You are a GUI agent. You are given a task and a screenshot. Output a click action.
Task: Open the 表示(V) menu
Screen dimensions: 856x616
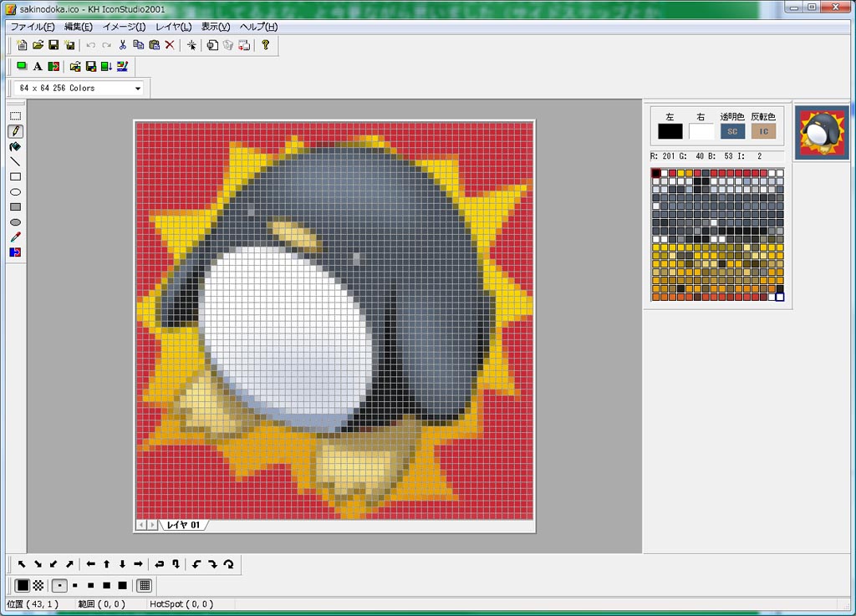pos(216,26)
